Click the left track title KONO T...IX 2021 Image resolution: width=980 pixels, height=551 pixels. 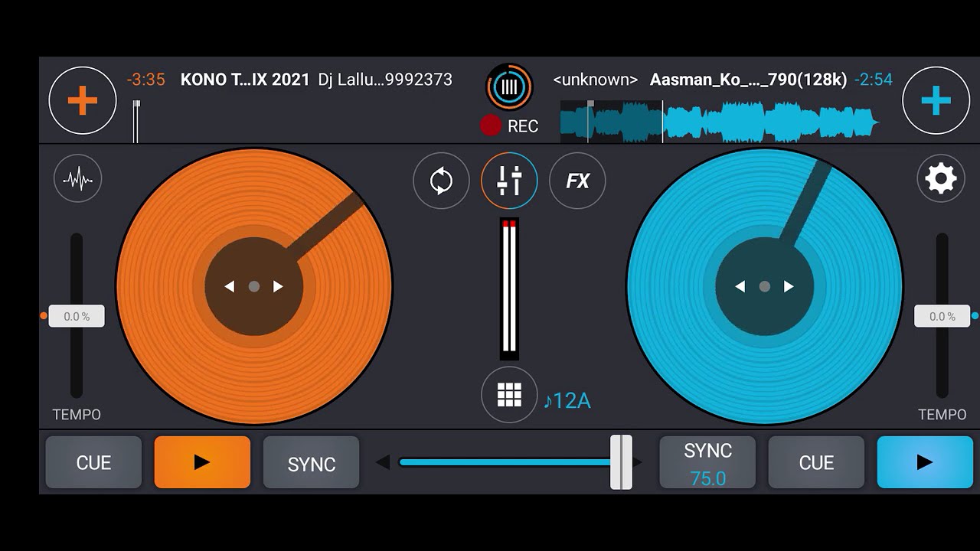[x=245, y=79]
